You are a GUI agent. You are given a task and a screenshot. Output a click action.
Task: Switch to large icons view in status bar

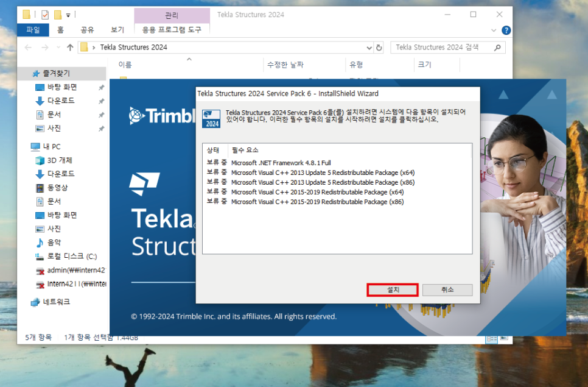505,338
